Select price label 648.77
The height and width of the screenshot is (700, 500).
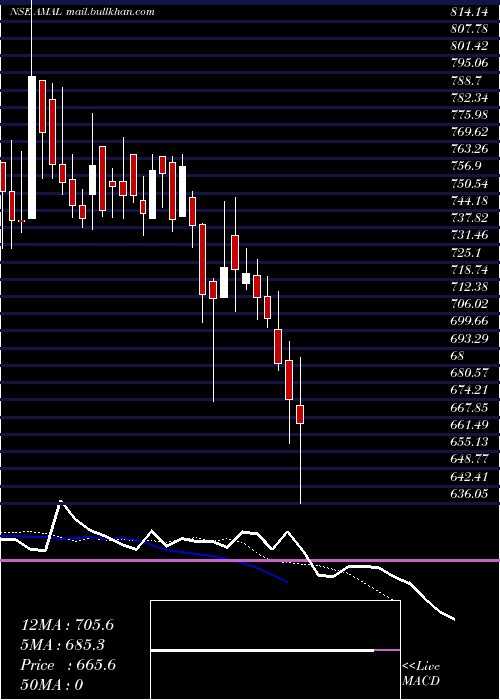(x=469, y=458)
